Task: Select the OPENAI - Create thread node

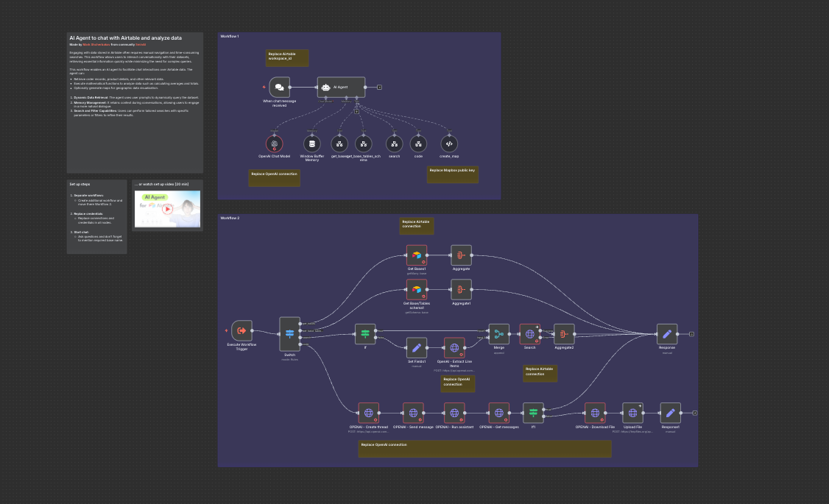Action: click(369, 413)
